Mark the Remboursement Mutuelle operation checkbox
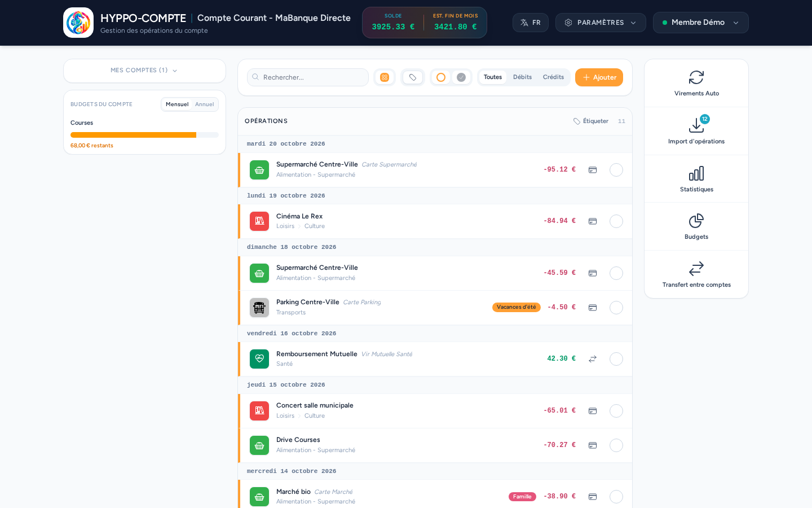812x508 pixels. pos(616,359)
